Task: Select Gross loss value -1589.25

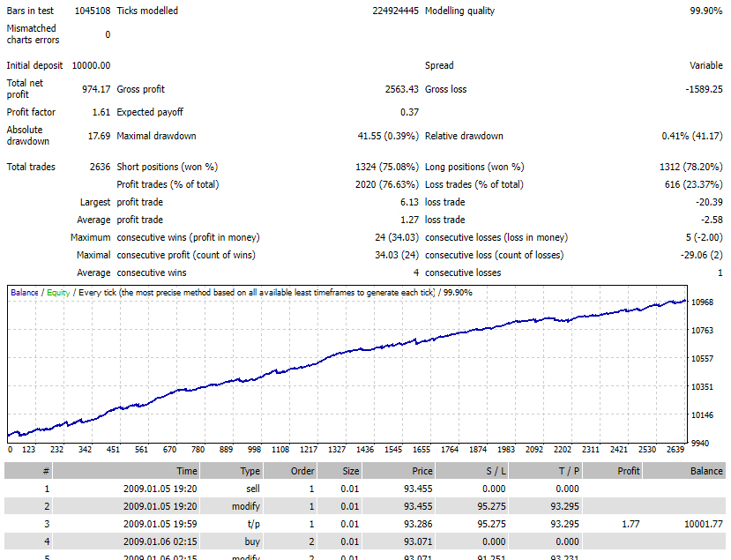Action: point(704,88)
